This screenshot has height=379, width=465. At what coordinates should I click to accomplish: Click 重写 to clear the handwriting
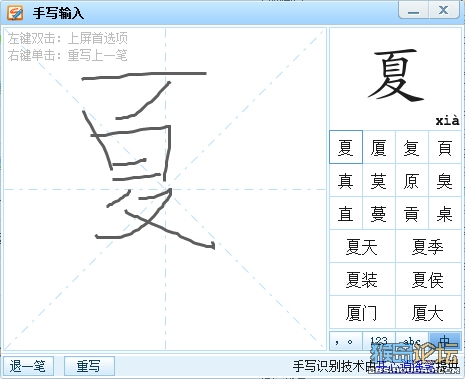(x=89, y=366)
